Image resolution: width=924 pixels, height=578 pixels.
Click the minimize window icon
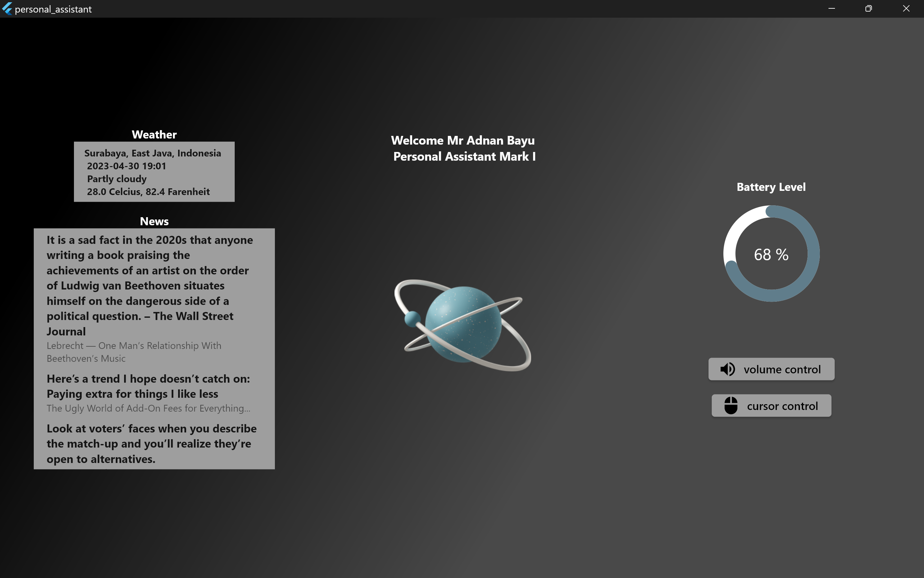[831, 8]
